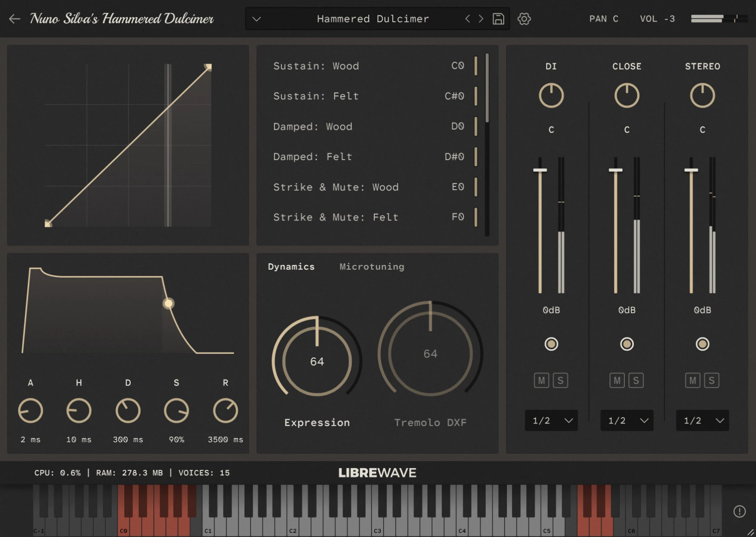This screenshot has height=537, width=756.
Task: Click the CPU usage readout
Action: pyautogui.click(x=58, y=473)
